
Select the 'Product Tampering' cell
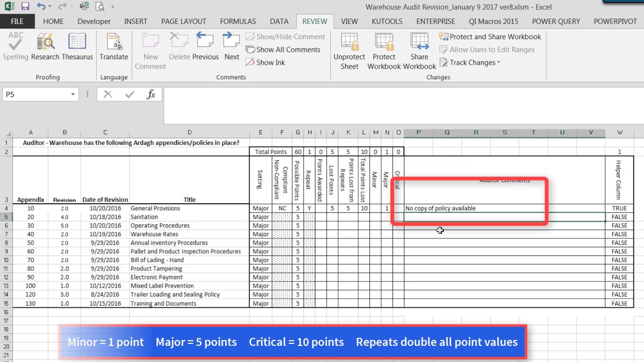coord(189,268)
